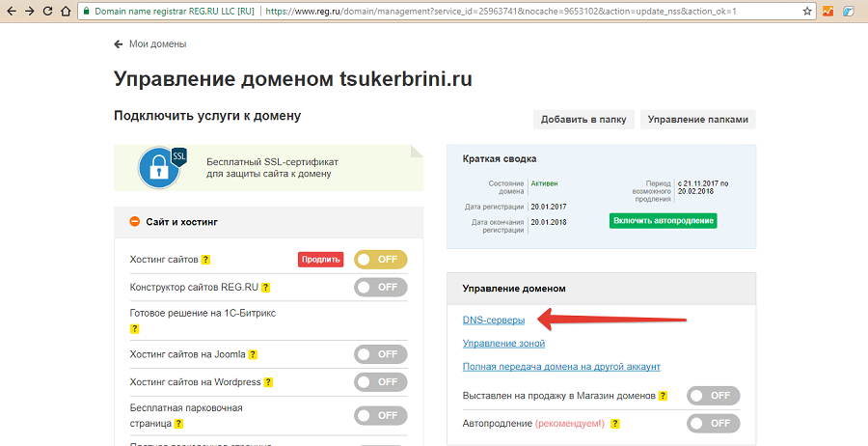Click the Подключить услуги к домену heading
Image resolution: width=868 pixels, height=446 pixels.
(x=207, y=116)
